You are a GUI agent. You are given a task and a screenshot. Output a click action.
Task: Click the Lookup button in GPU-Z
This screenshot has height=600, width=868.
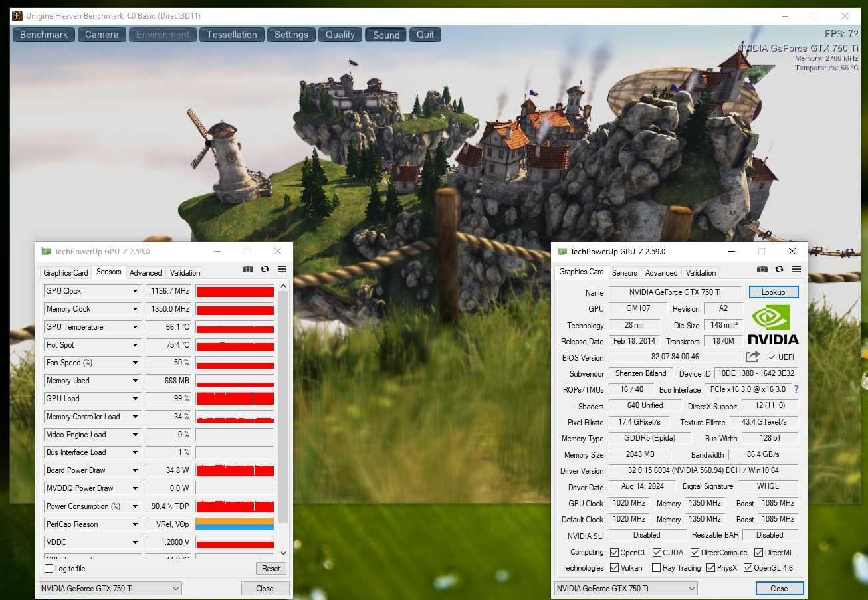coord(774,292)
